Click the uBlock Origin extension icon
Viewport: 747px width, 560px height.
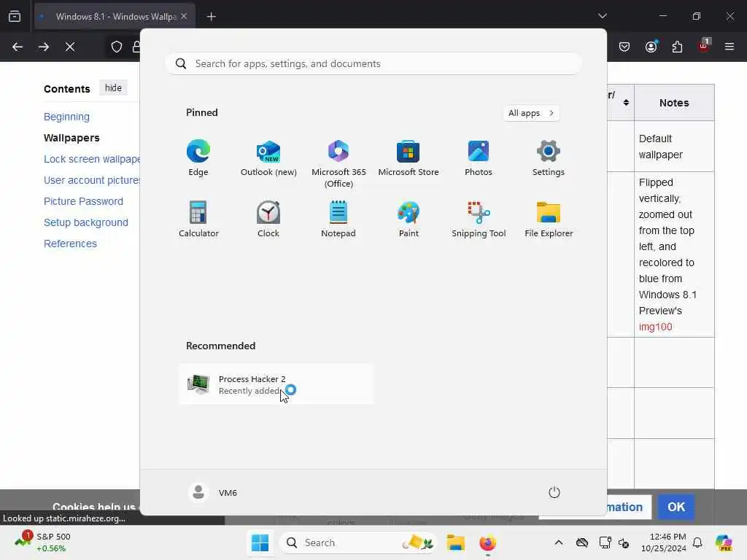click(x=704, y=46)
